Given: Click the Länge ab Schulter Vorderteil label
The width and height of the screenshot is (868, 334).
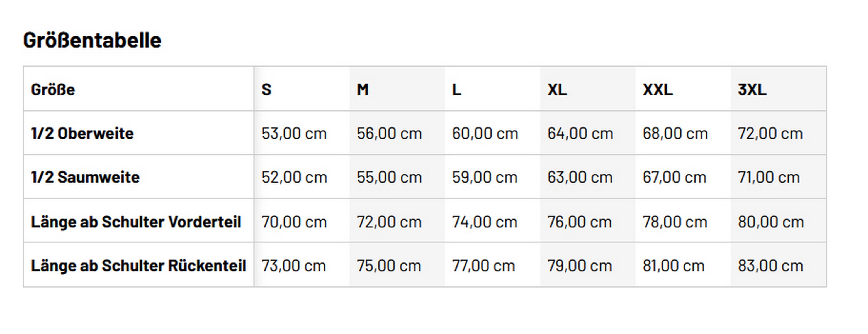Looking at the screenshot, I should coord(136,222).
